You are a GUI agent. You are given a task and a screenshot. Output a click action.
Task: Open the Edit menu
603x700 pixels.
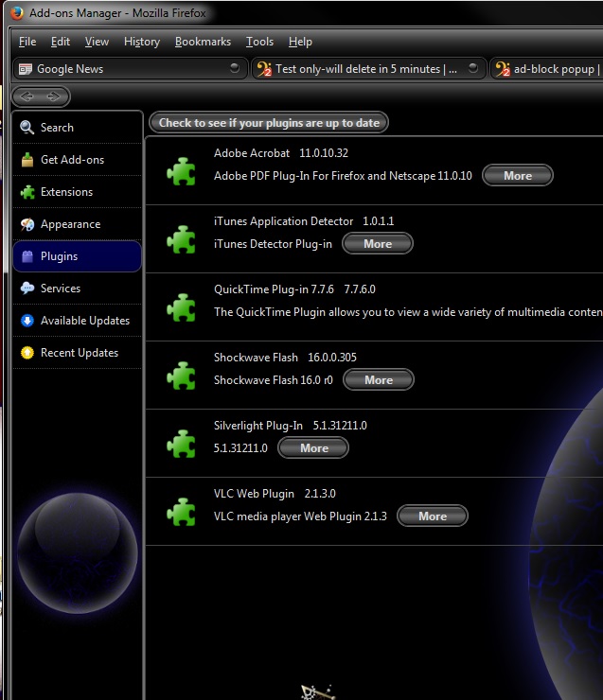[61, 42]
